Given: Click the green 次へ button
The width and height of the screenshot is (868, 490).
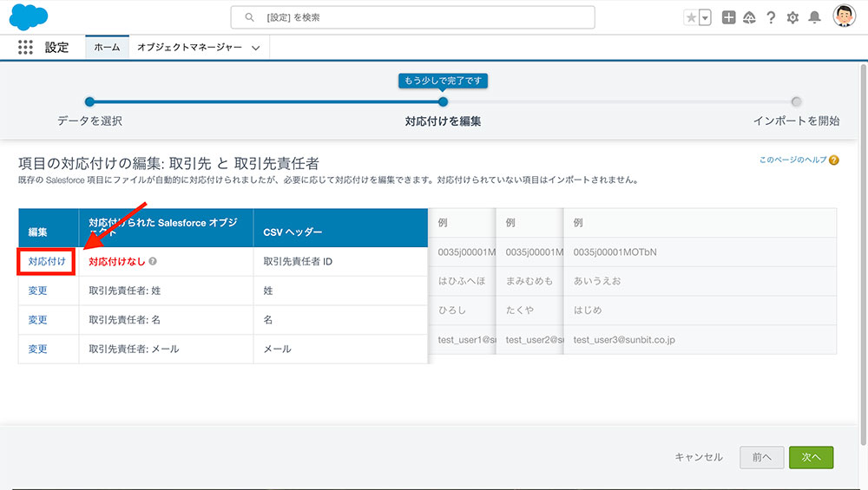Looking at the screenshot, I should coord(811,457).
